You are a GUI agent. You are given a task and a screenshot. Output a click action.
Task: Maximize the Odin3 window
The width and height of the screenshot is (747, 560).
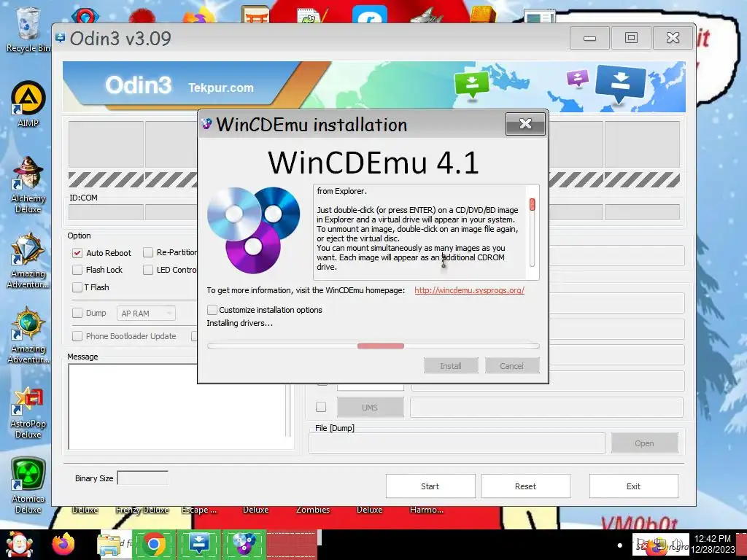tap(631, 38)
